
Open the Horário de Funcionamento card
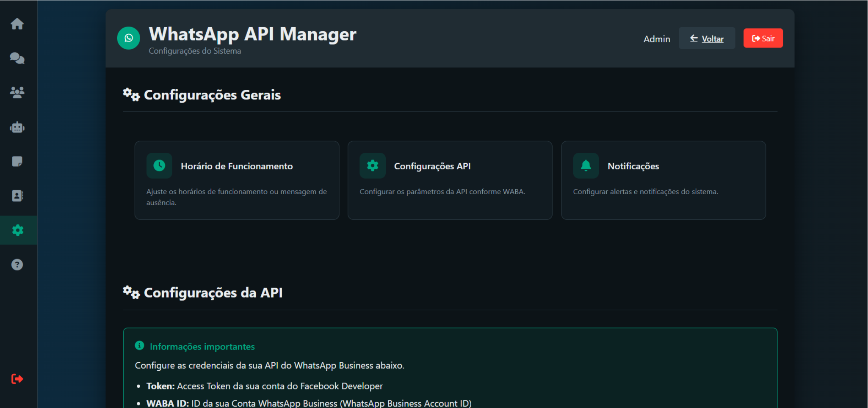(237, 180)
